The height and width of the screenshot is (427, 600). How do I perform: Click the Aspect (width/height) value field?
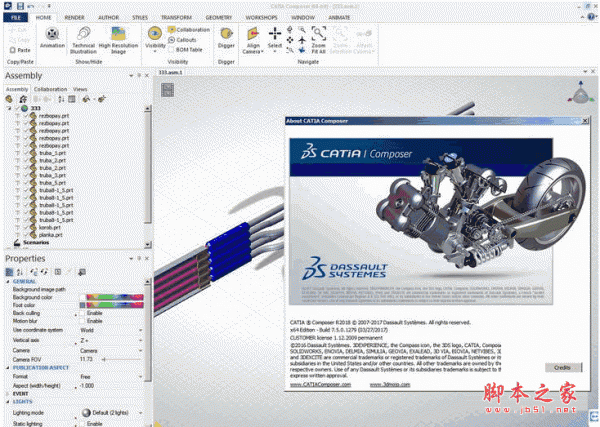coord(111,386)
